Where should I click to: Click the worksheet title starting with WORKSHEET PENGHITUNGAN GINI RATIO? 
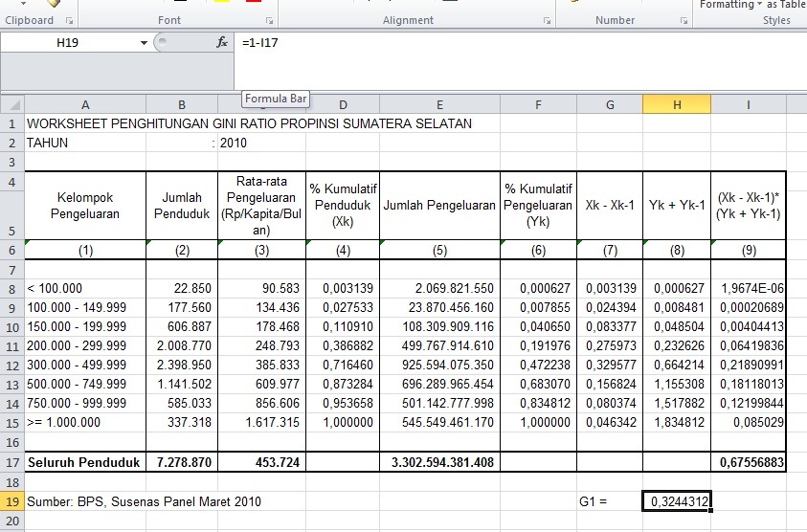[x=249, y=123]
